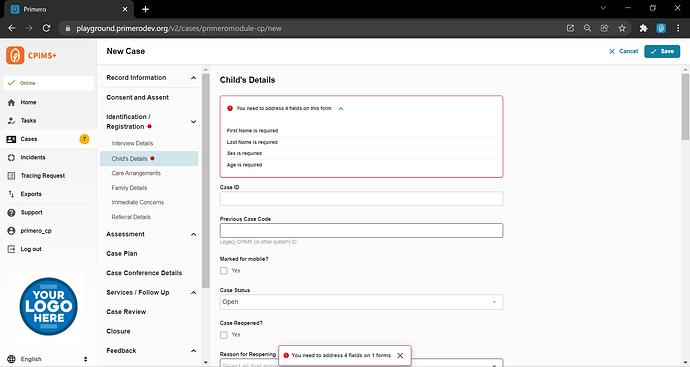Image resolution: width=690 pixels, height=367 pixels.
Task: Check the Case Reopened Yes checkbox
Action: (224, 335)
